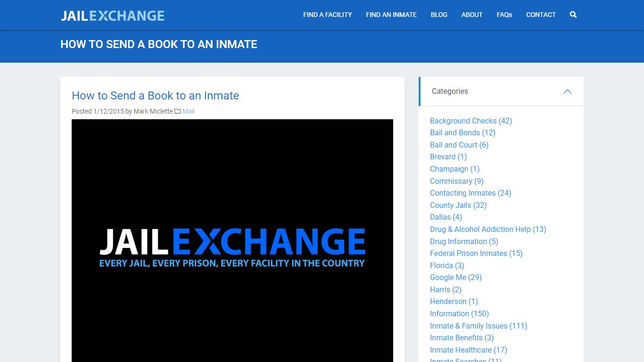Collapse the Categories panel chevron
Screen dimensions: 644x362
pos(568,91)
